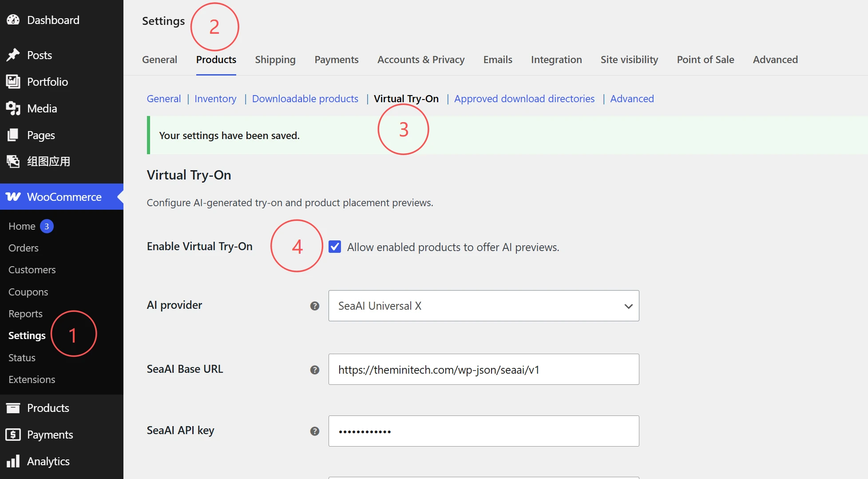Open Media in the admin sidebar
Image resolution: width=868 pixels, height=479 pixels.
[42, 108]
